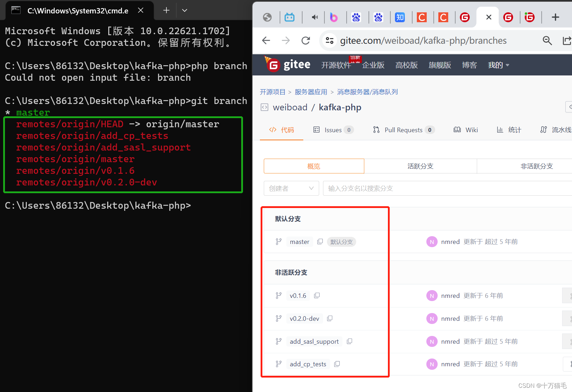Go forward in browser history
Viewport: 572px width, 392px height.
pyautogui.click(x=286, y=41)
